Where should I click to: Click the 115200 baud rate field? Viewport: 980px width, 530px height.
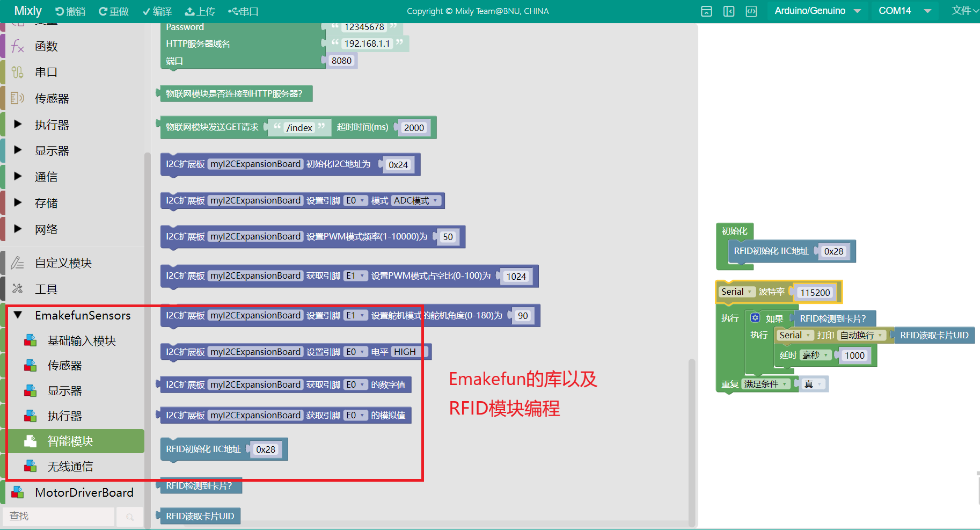815,293
